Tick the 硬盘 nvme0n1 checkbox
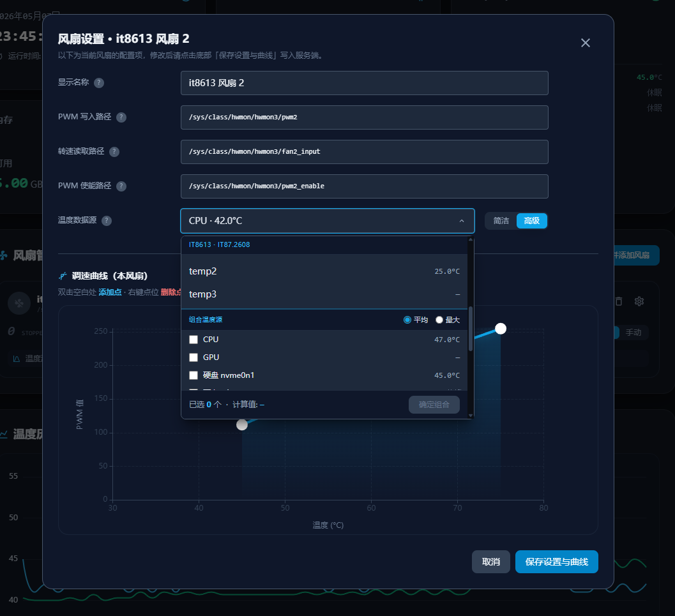675x616 pixels. [193, 375]
